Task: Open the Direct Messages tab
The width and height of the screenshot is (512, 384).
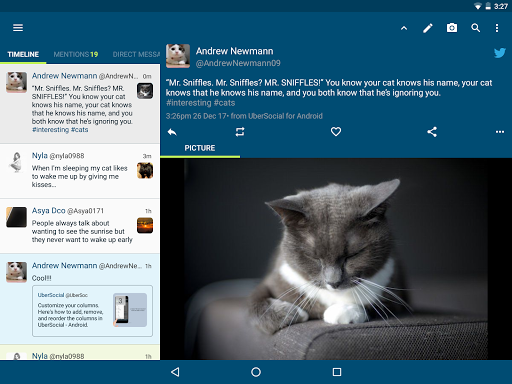Action: pyautogui.click(x=136, y=54)
